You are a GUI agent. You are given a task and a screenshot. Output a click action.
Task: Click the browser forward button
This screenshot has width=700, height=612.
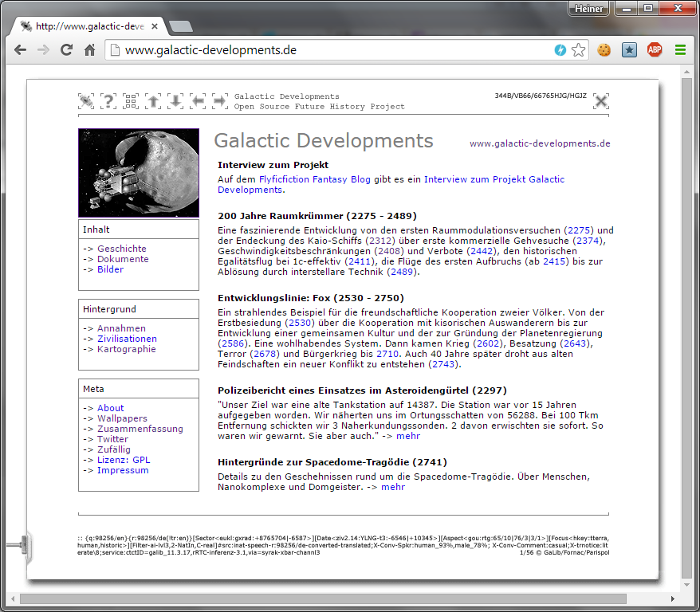pos(43,50)
